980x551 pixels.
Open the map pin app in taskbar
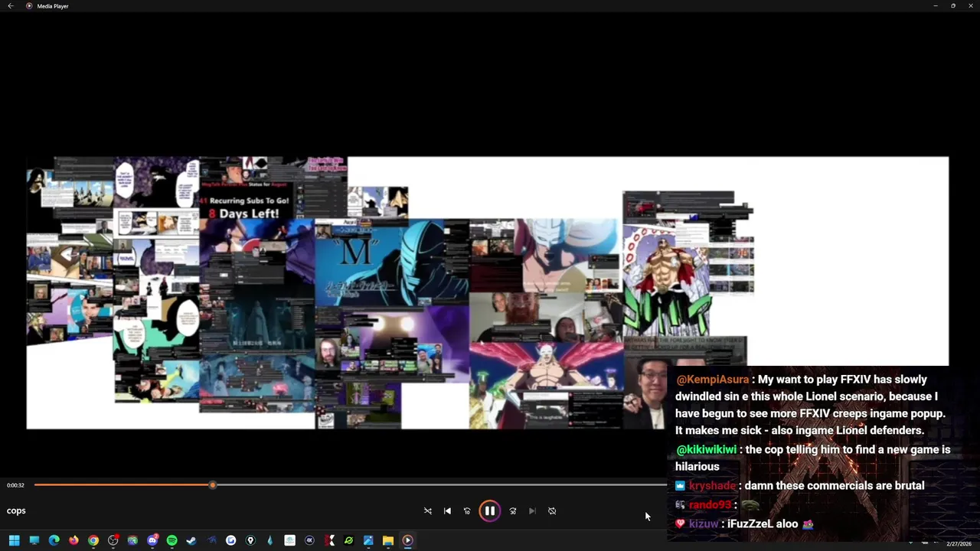250,540
